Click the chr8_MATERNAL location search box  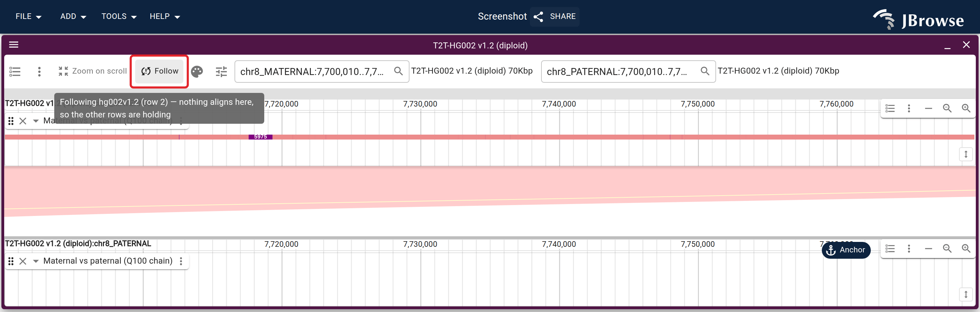click(322, 71)
